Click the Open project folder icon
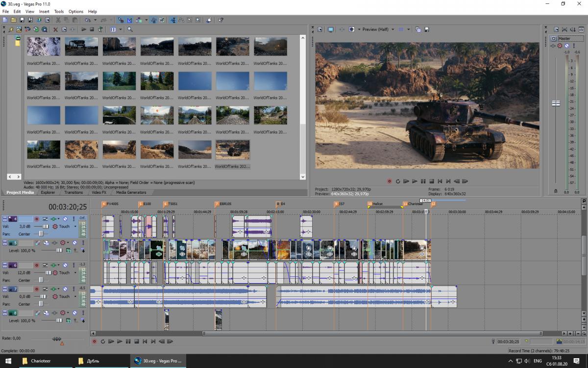 [14, 20]
